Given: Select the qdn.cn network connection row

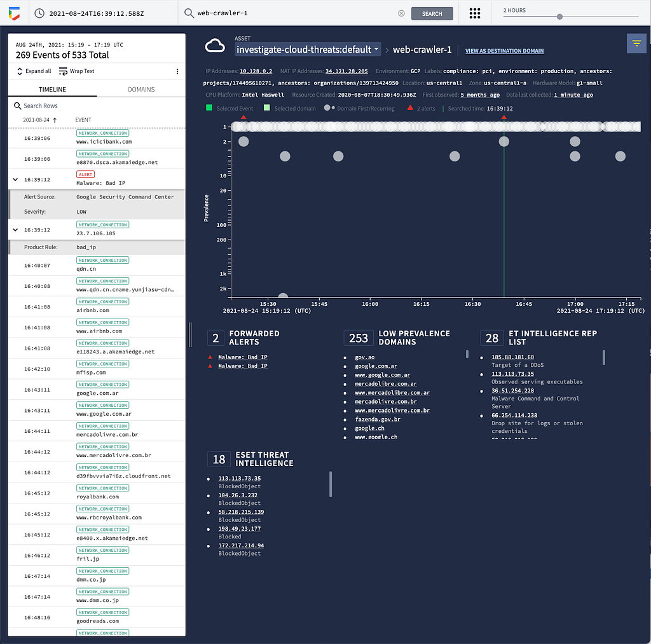Looking at the screenshot, I should click(97, 265).
